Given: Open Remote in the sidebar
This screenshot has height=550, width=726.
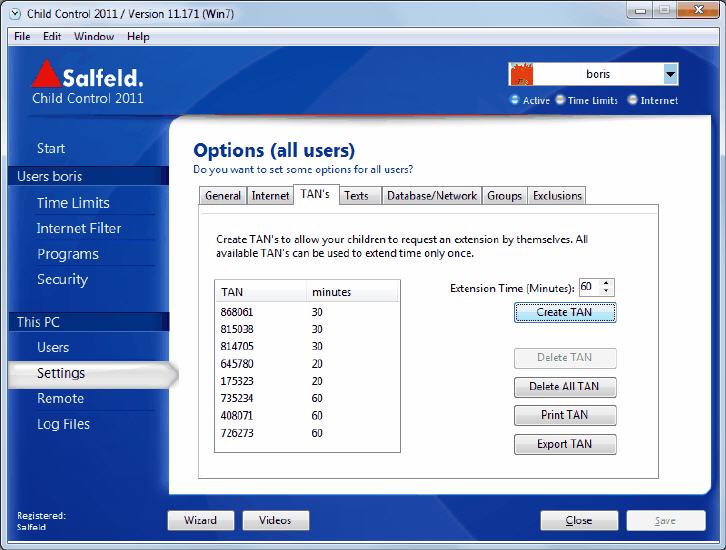Looking at the screenshot, I should pyautogui.click(x=61, y=399).
